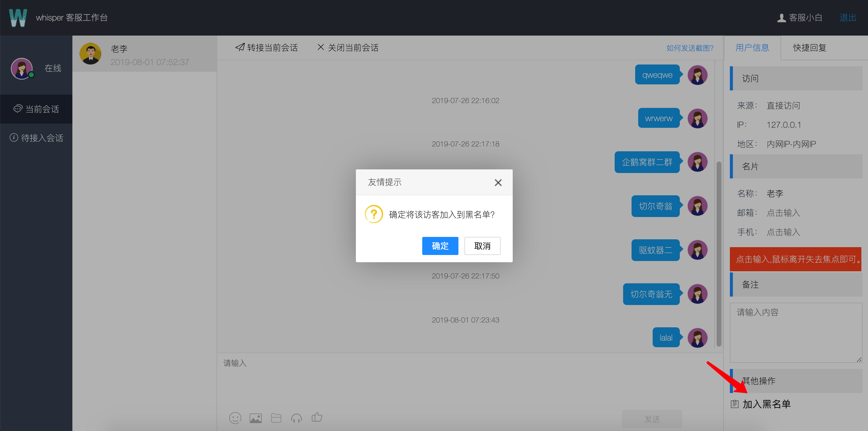Select 老李's avatar in conversation list
Viewport: 868px width, 431px height.
90,53
